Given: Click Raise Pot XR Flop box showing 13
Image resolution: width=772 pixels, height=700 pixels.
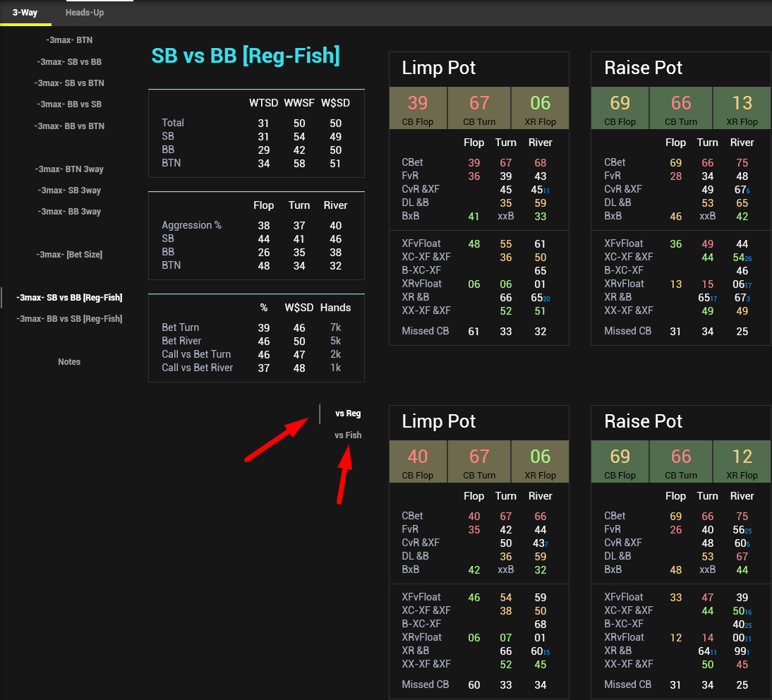Looking at the screenshot, I should (742, 108).
